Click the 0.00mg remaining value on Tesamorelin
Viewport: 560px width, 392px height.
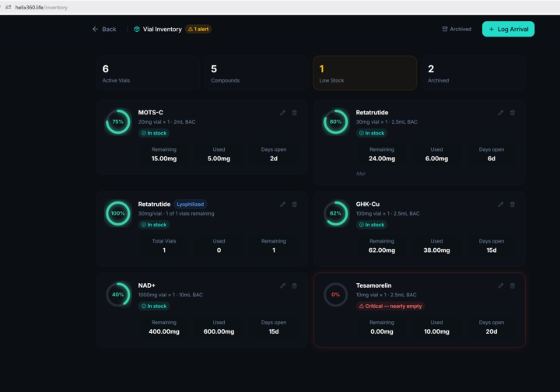click(x=382, y=332)
